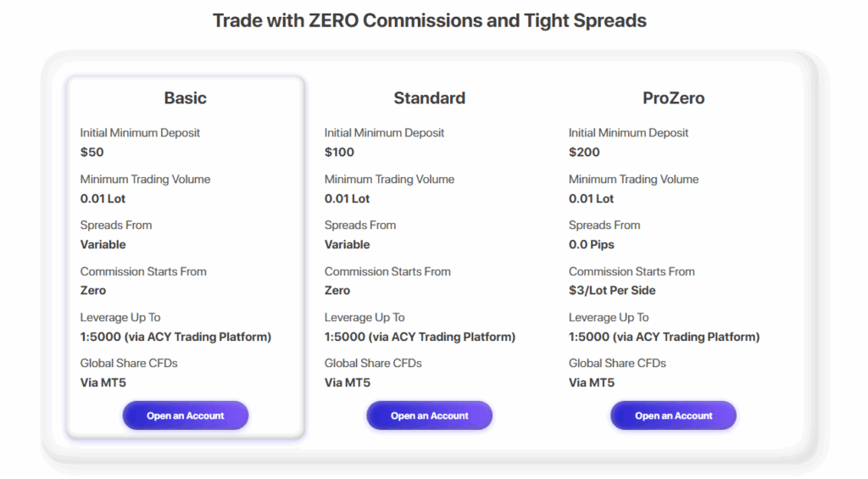The image size is (868, 479).
Task: Click Basic's Commission Starts From label
Action: pos(143,271)
